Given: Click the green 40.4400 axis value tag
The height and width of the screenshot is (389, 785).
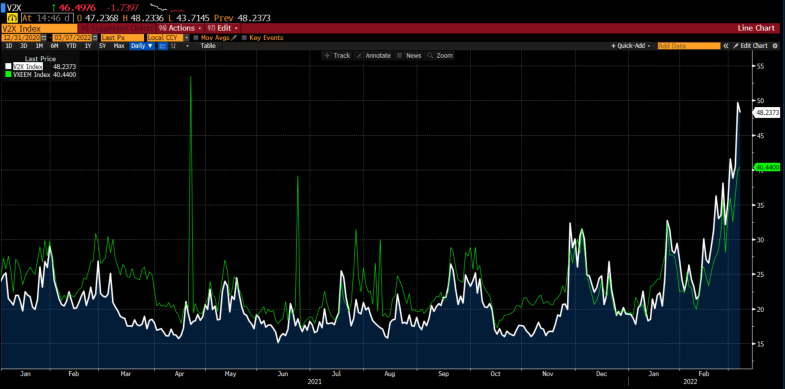Looking at the screenshot, I should pos(766,168).
